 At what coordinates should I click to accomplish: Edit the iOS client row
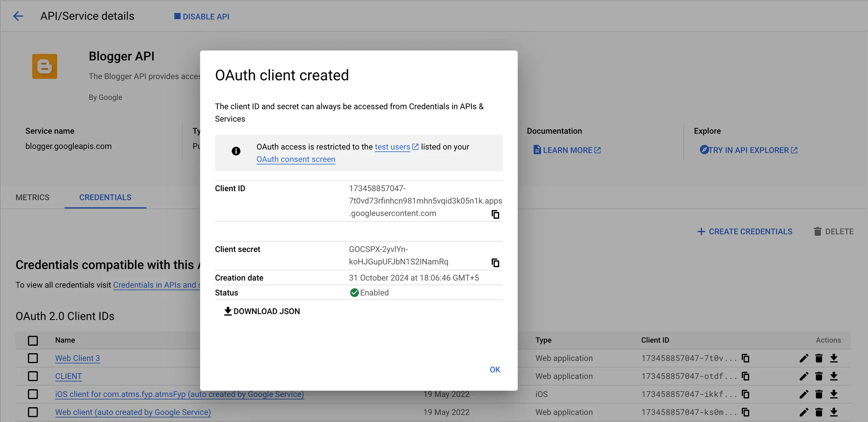[804, 394]
